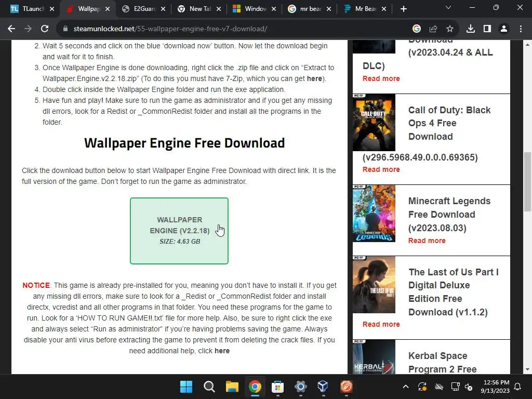Click Read more under Call of Duty

(x=381, y=169)
